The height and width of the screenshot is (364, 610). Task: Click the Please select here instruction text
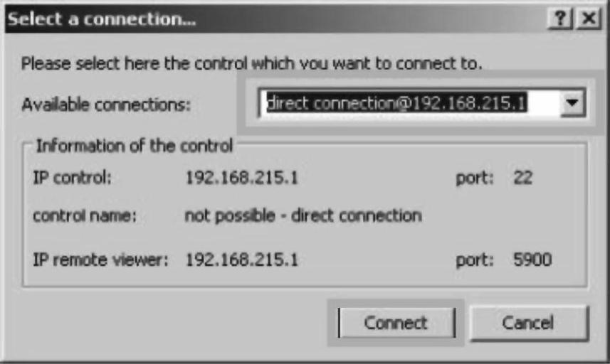[251, 63]
